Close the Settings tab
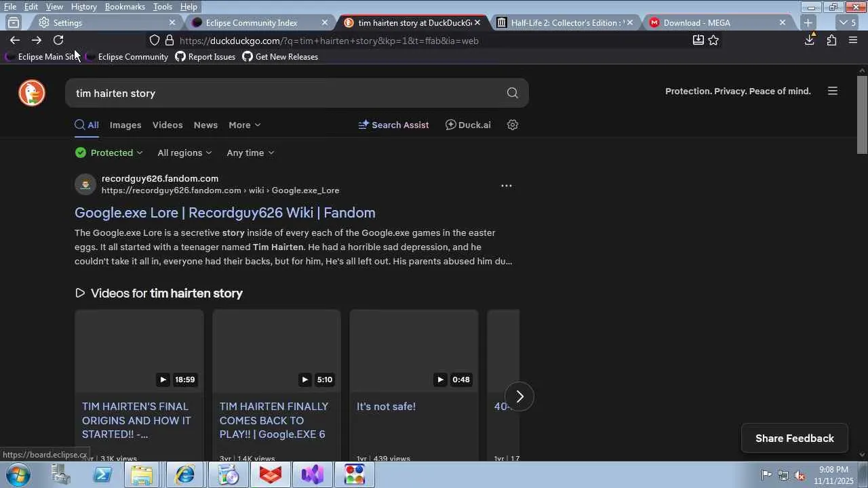Screen dimensions: 868x488 (x=172, y=22)
